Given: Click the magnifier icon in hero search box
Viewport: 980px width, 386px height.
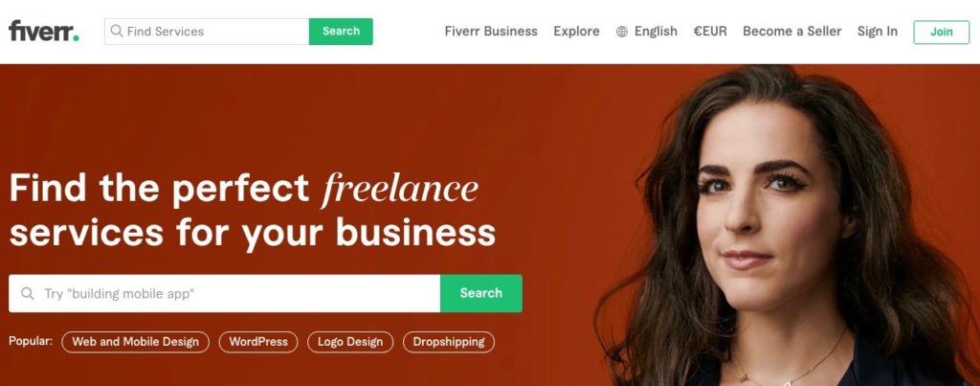Looking at the screenshot, I should click(27, 293).
